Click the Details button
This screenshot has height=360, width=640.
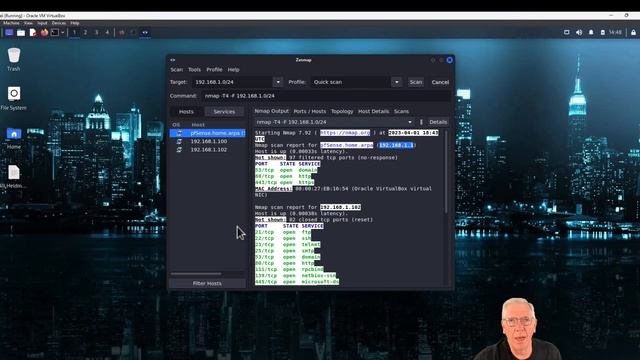coord(438,122)
